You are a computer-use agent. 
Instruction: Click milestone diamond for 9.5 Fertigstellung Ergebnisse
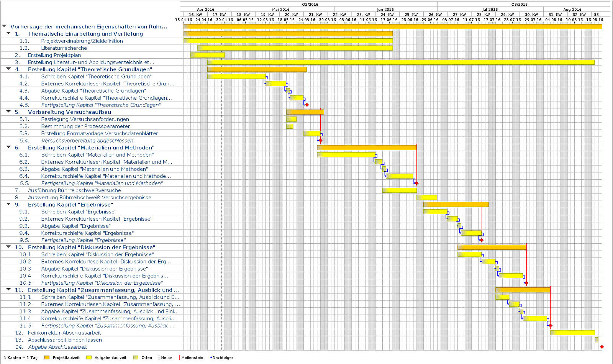pyautogui.click(x=482, y=240)
